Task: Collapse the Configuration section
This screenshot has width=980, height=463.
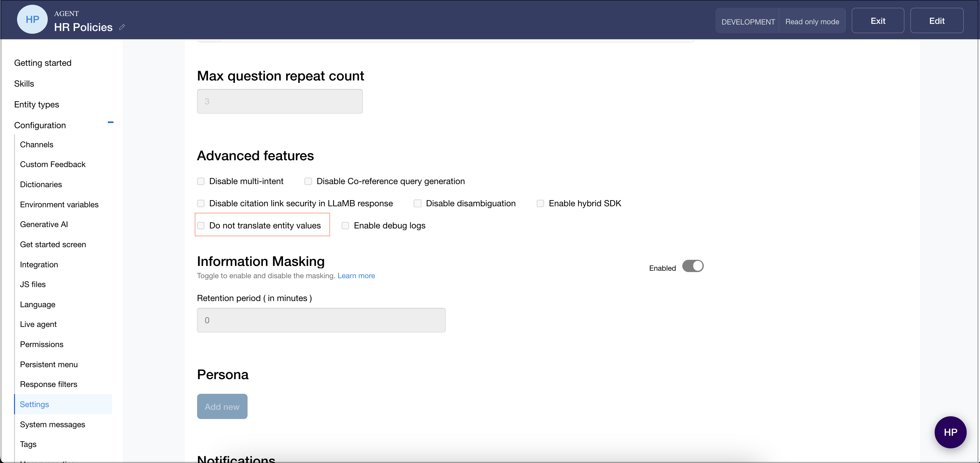Action: 110,122
